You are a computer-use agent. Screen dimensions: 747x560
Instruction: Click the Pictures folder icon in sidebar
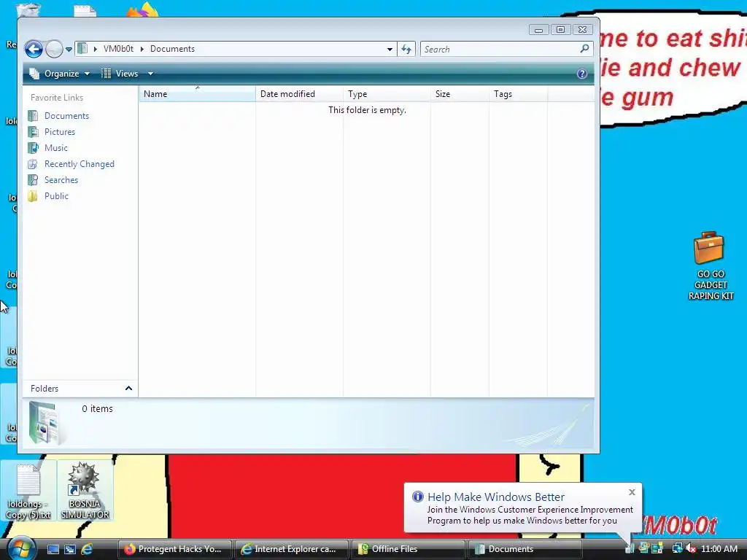[33, 132]
